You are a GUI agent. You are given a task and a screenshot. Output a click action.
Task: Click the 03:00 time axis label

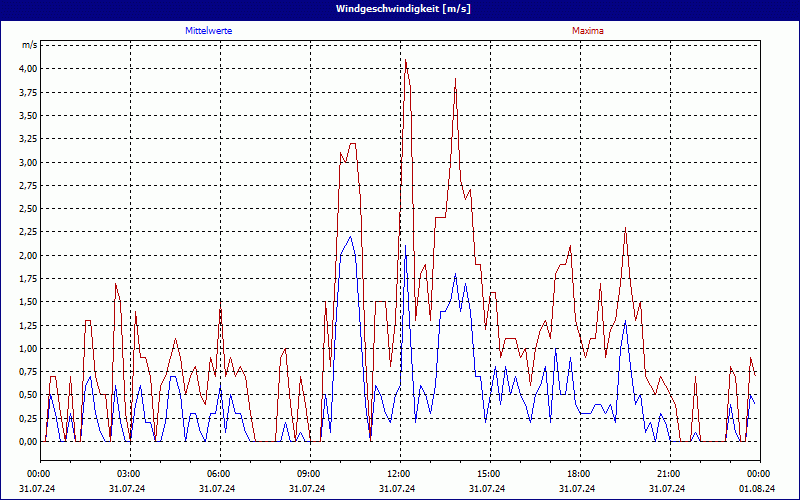pyautogui.click(x=130, y=474)
